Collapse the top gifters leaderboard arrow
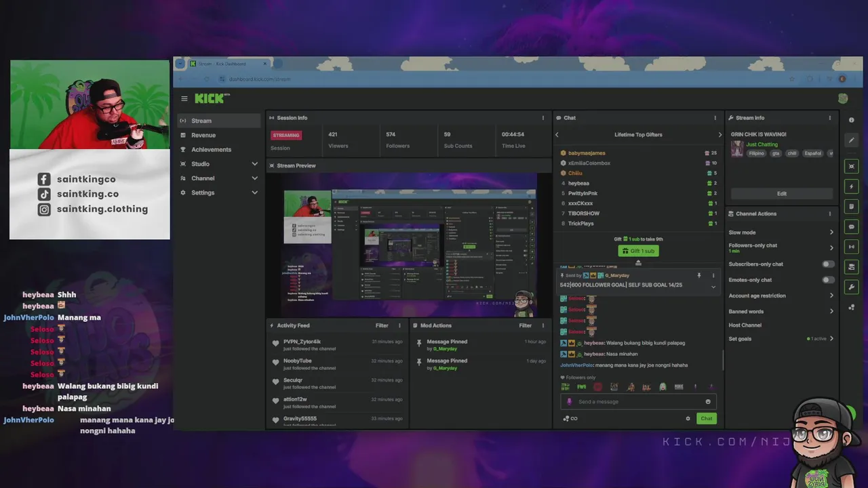The height and width of the screenshot is (488, 868). pos(638,263)
